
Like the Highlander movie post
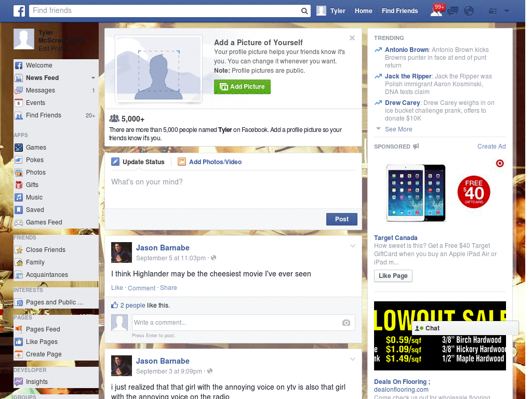coord(117,288)
